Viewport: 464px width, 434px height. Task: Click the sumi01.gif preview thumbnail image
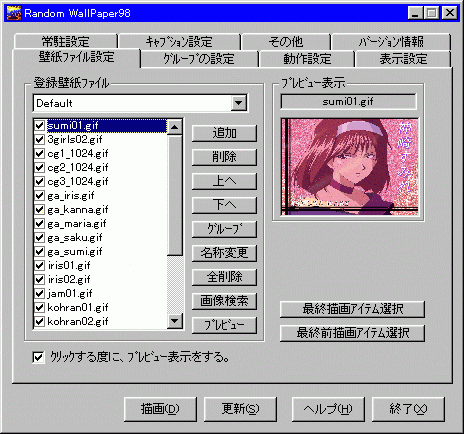(349, 167)
